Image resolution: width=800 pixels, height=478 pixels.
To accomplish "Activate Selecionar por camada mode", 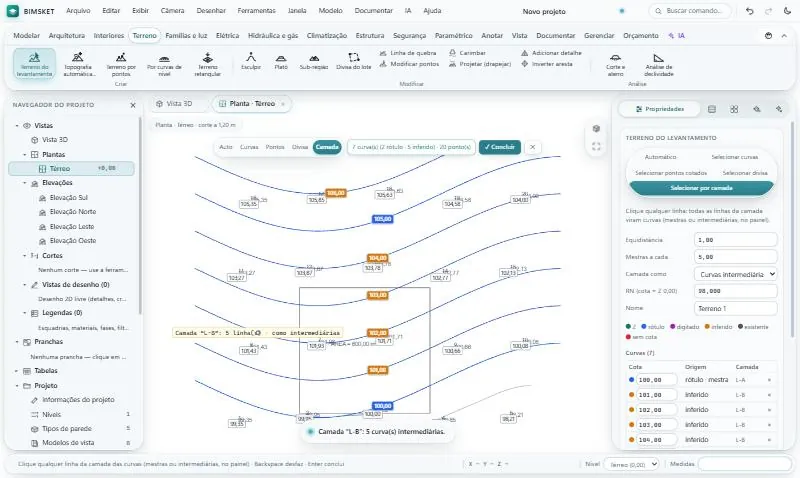I will (702, 188).
